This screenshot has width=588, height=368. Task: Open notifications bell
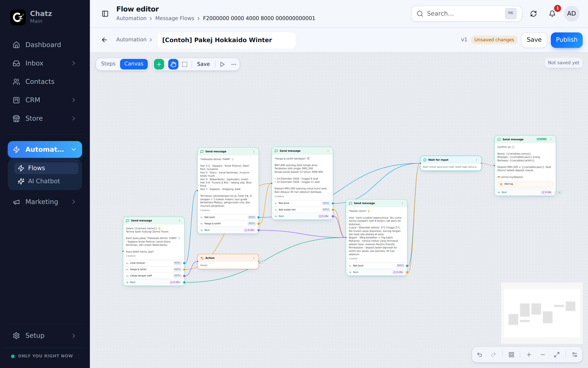coord(552,14)
